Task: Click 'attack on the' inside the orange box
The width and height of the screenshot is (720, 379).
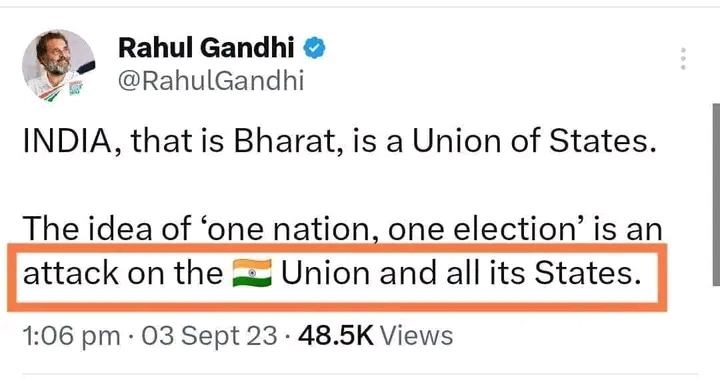Action: (x=123, y=273)
